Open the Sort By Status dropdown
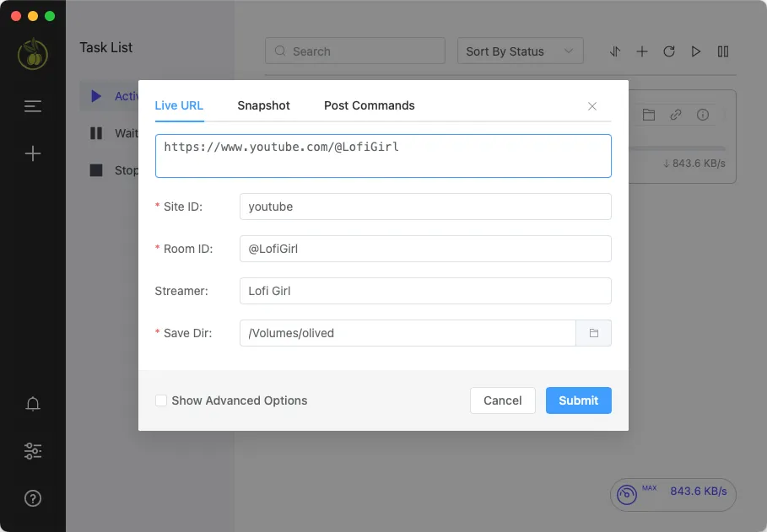 point(520,51)
